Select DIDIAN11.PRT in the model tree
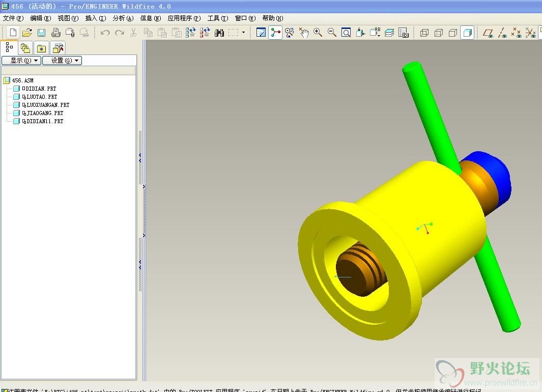Image resolution: width=542 pixels, height=392 pixels. pos(43,121)
